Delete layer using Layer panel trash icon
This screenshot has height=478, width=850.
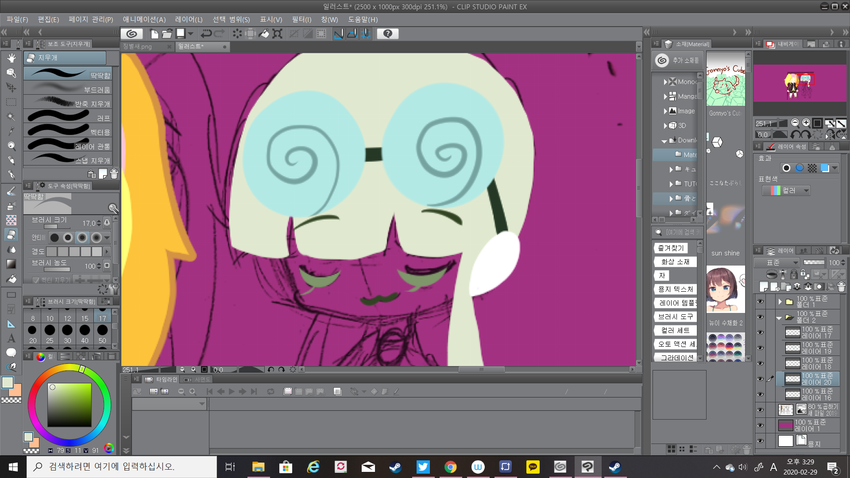pos(841,286)
